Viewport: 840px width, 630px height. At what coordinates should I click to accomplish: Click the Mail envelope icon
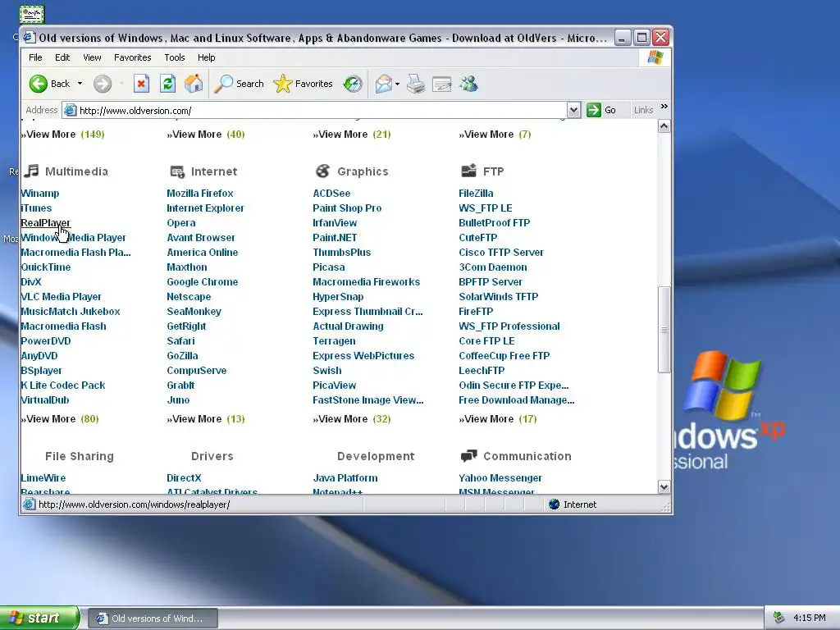pyautogui.click(x=384, y=84)
